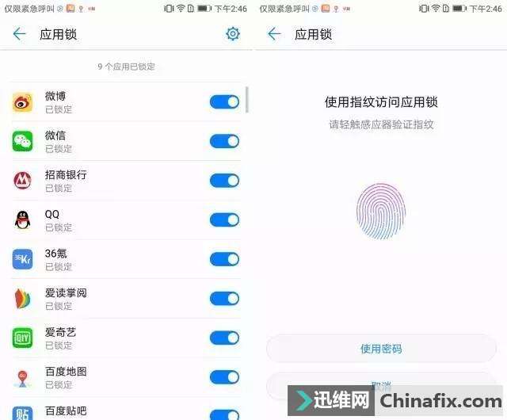Image resolution: width=507 pixels, height=420 pixels.
Task: Tap the 百度地图 app icon
Action: tap(22, 378)
